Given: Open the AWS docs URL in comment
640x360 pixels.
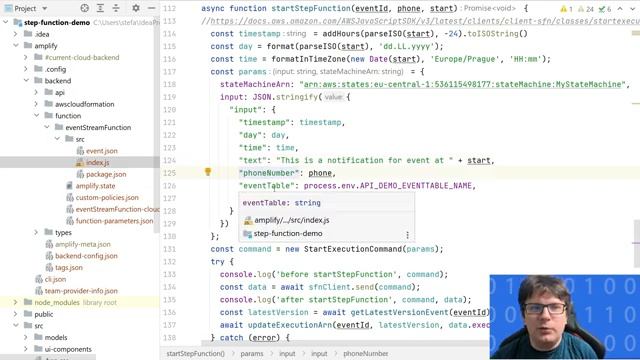Looking at the screenshot, I should (425, 21).
